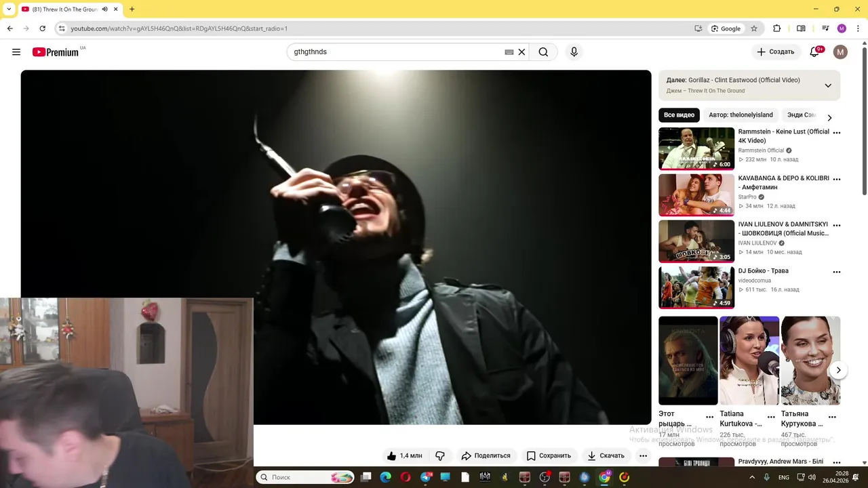Click the Скачать download button
868x488 pixels.
click(x=606, y=455)
